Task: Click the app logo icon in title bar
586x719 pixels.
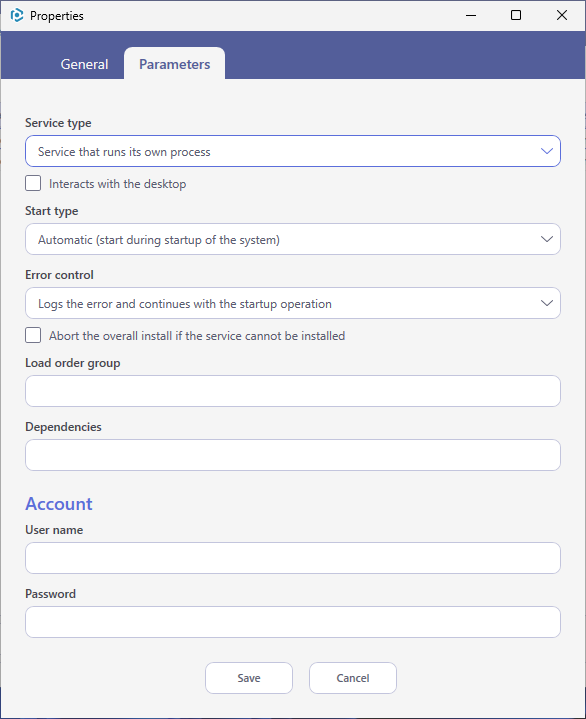Action: [17, 16]
